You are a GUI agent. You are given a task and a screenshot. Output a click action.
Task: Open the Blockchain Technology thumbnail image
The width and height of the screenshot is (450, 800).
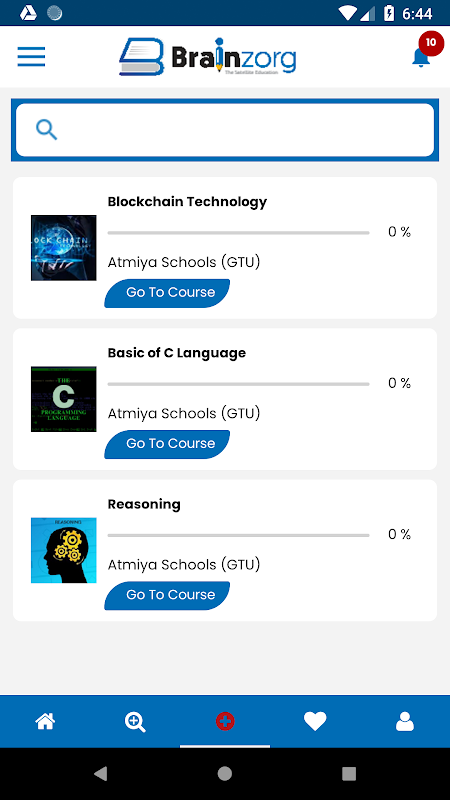point(64,248)
